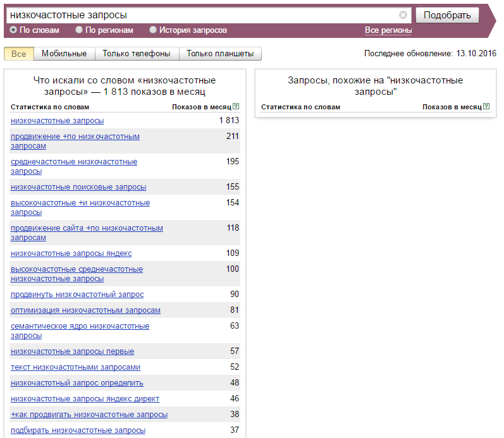Image resolution: width=504 pixels, height=438 pixels.
Task: Open 'оптимизация низкочастотным запросам' link
Action: click(x=85, y=310)
